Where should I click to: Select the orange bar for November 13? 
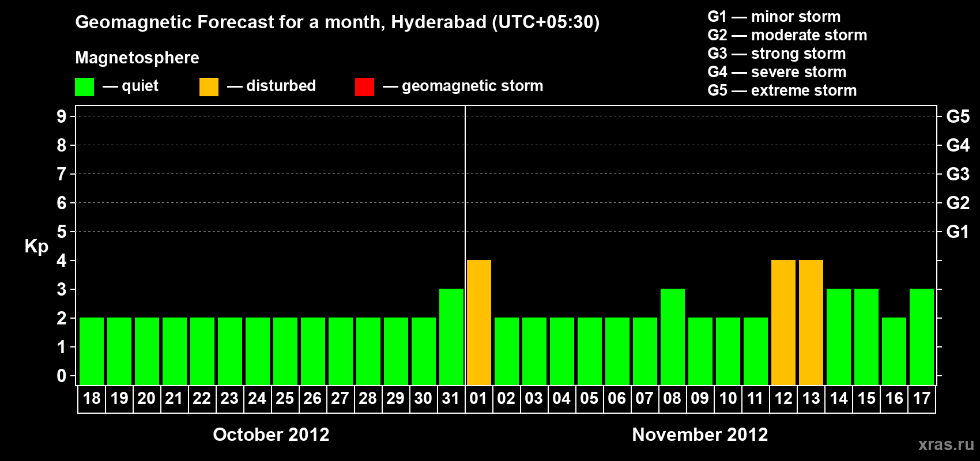click(x=811, y=323)
